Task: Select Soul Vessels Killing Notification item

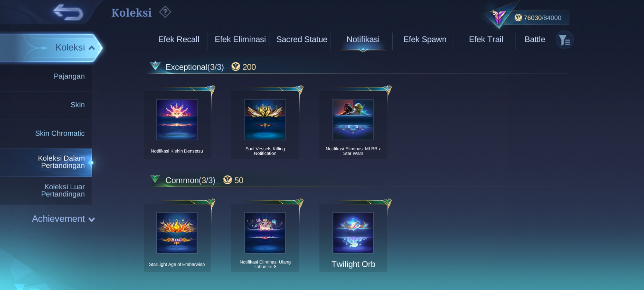Action: [x=265, y=125]
